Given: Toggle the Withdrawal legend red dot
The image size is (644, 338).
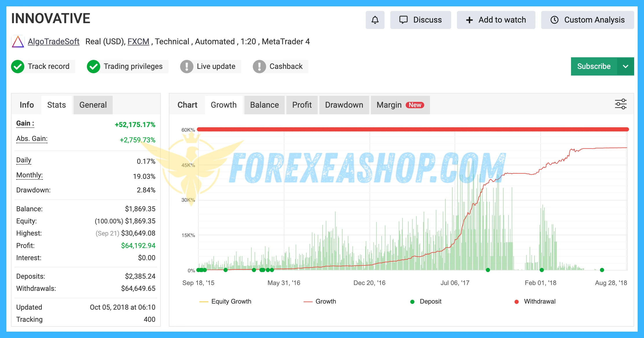Looking at the screenshot, I should [517, 302].
